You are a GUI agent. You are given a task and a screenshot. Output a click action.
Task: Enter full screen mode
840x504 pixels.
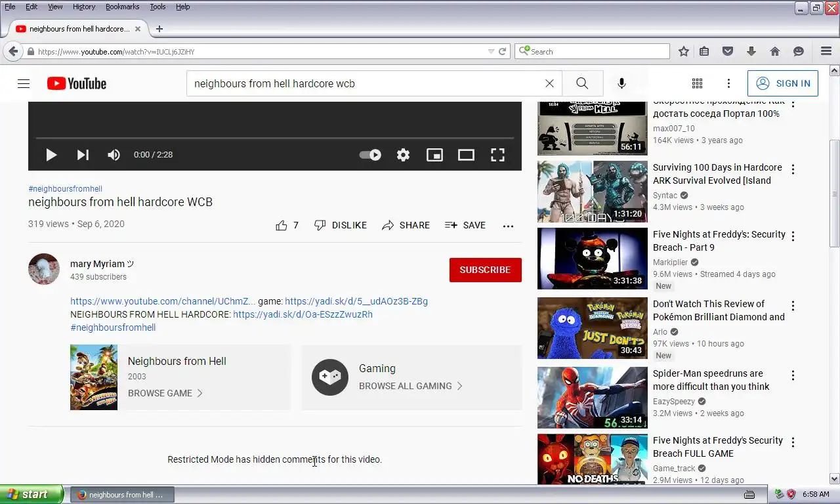497,155
